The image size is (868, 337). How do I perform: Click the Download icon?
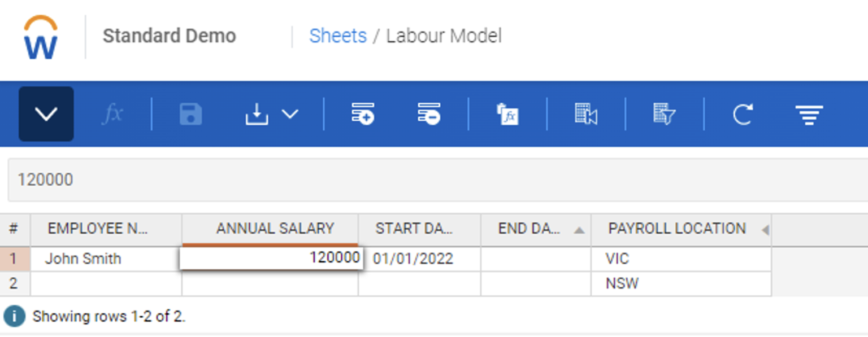coord(257,113)
